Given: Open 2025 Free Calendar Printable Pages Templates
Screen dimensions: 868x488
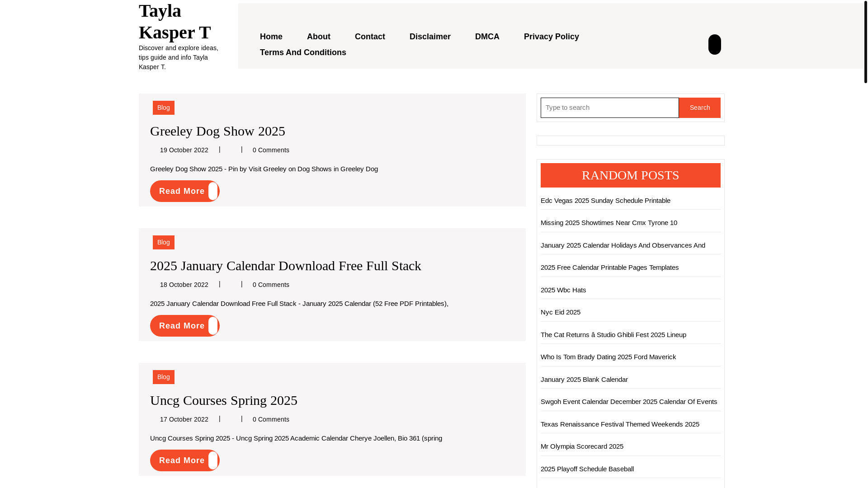Looking at the screenshot, I should tap(609, 267).
